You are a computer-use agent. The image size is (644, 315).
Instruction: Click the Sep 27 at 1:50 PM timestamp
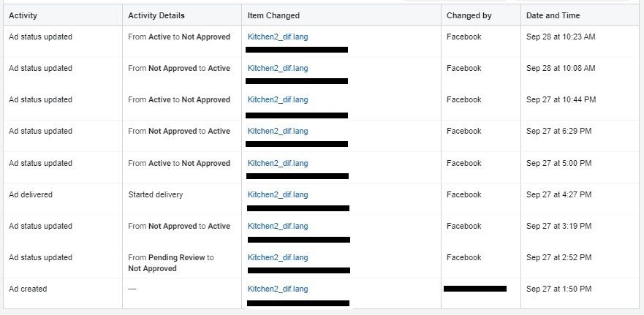558,289
